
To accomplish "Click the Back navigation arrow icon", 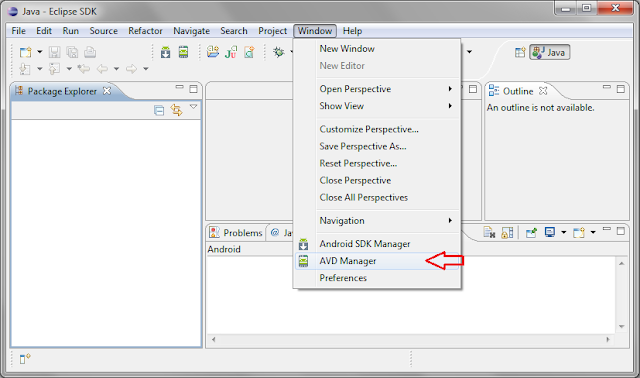I will point(102,69).
